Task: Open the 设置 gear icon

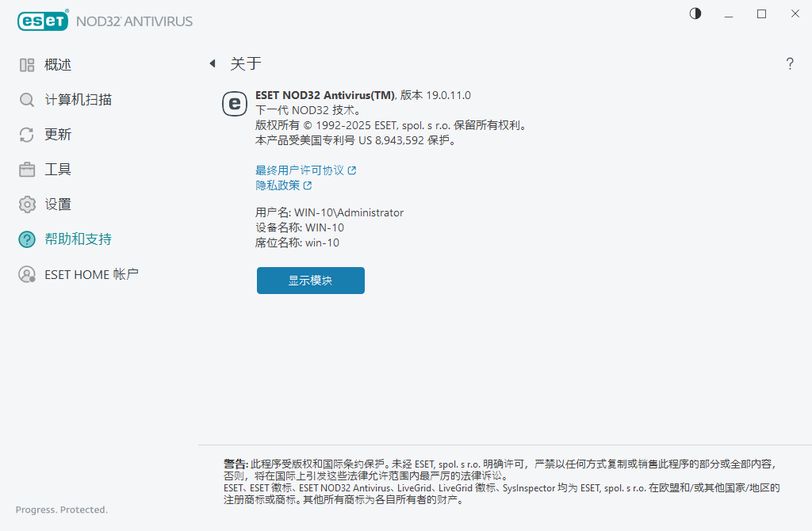Action: coord(24,204)
